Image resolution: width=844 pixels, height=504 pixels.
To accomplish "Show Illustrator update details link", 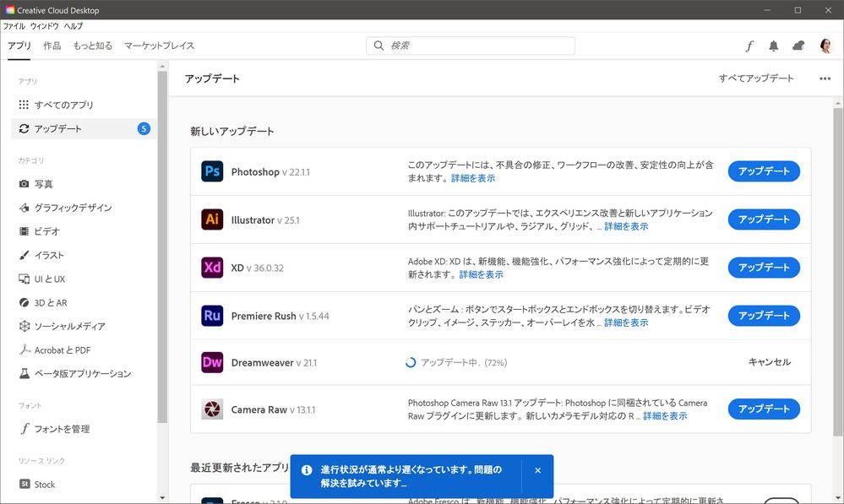I will point(626,226).
